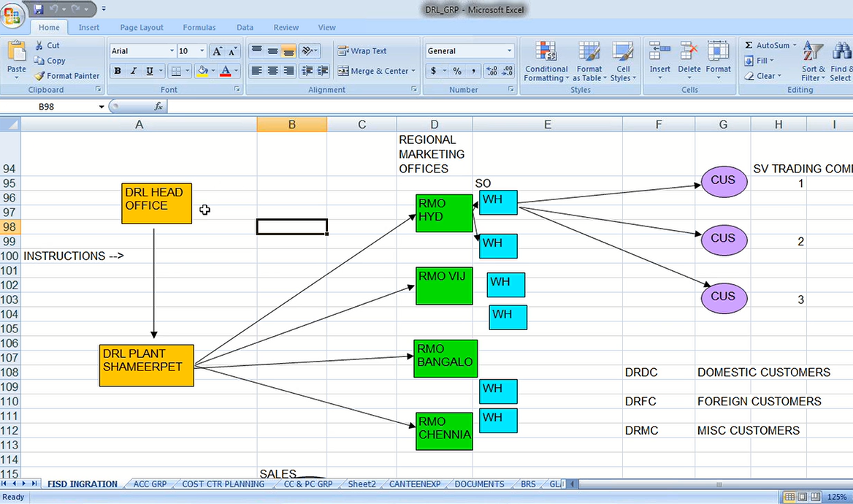Open the Formulas ribbon tab

tap(199, 27)
